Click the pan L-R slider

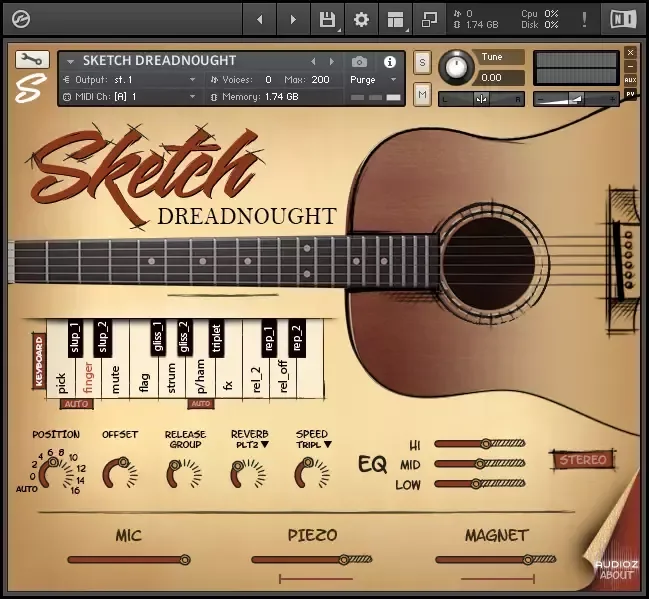click(481, 99)
